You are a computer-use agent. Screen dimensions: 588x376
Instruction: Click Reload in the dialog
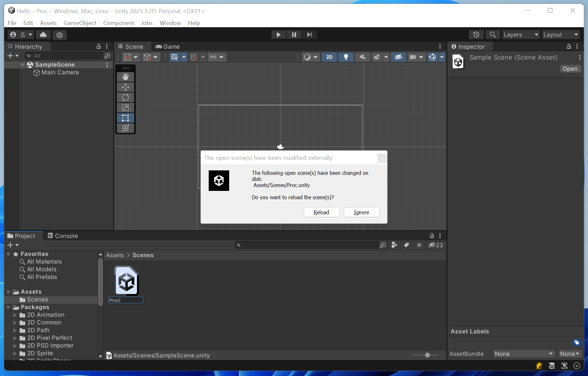pos(321,212)
